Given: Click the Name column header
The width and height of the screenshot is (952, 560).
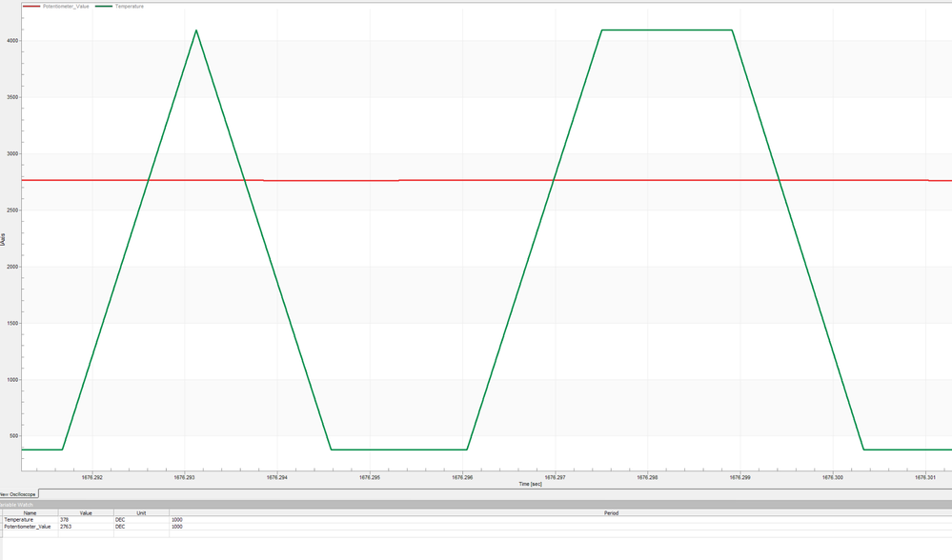Looking at the screenshot, I should point(30,512).
